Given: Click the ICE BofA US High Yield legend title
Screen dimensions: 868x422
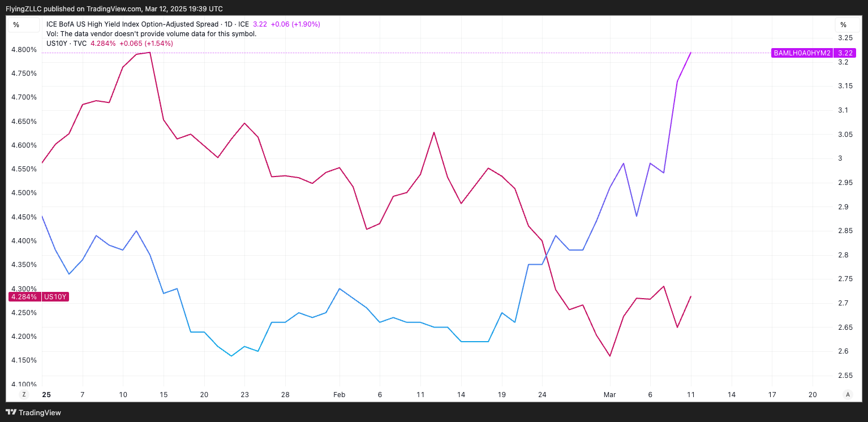Looking at the screenshot, I should click(148, 24).
